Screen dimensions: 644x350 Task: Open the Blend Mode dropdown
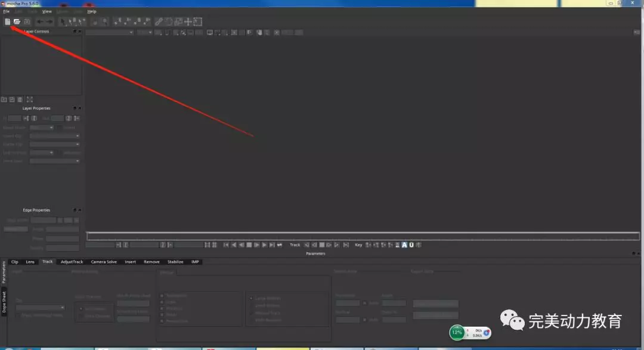pos(42,128)
